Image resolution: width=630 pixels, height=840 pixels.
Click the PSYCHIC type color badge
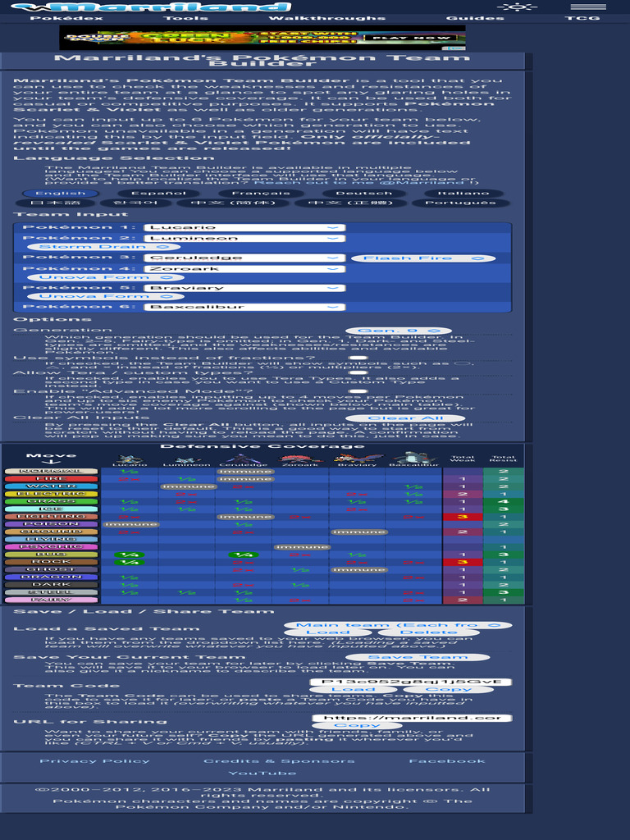click(52, 547)
